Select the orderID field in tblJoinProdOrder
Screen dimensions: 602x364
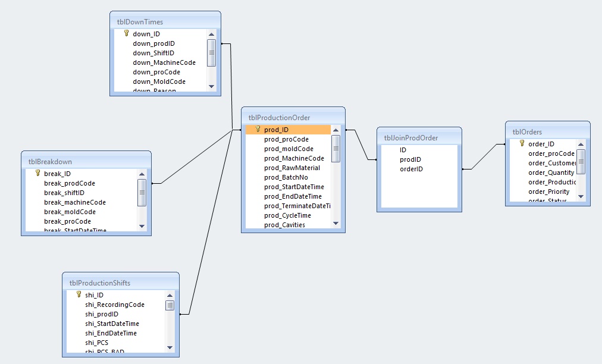(x=411, y=169)
